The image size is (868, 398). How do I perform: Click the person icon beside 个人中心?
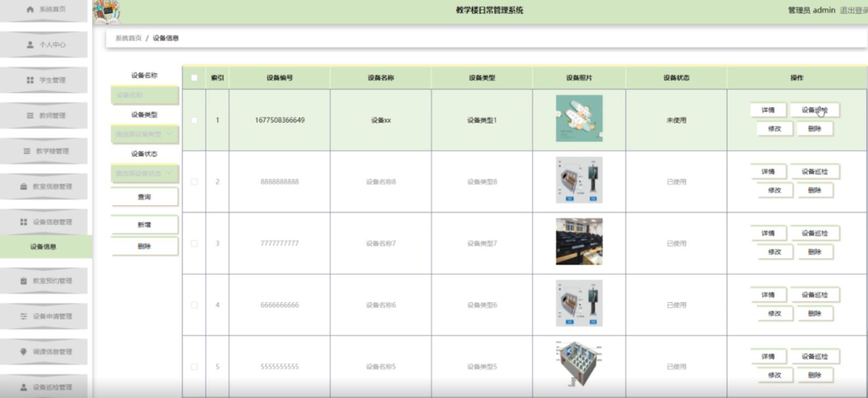(30, 45)
